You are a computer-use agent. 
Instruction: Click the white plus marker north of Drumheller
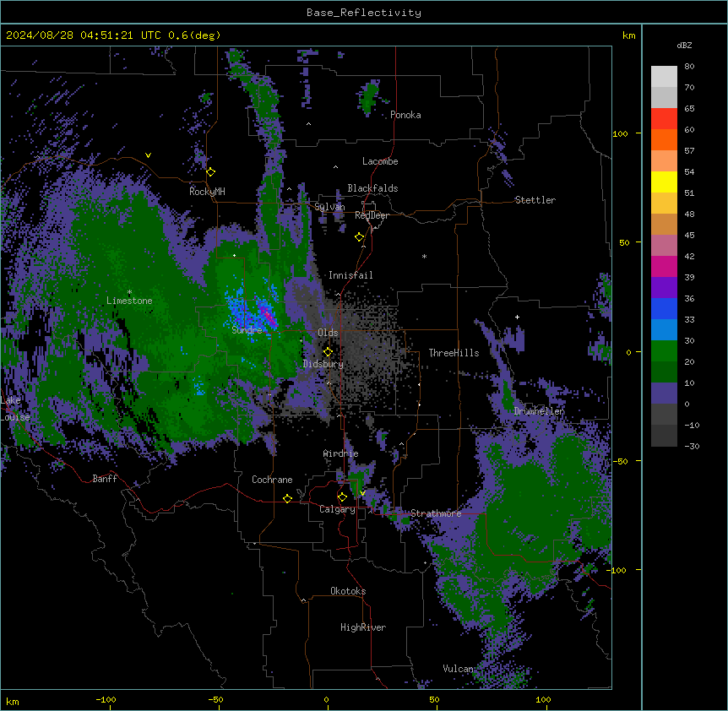517,317
